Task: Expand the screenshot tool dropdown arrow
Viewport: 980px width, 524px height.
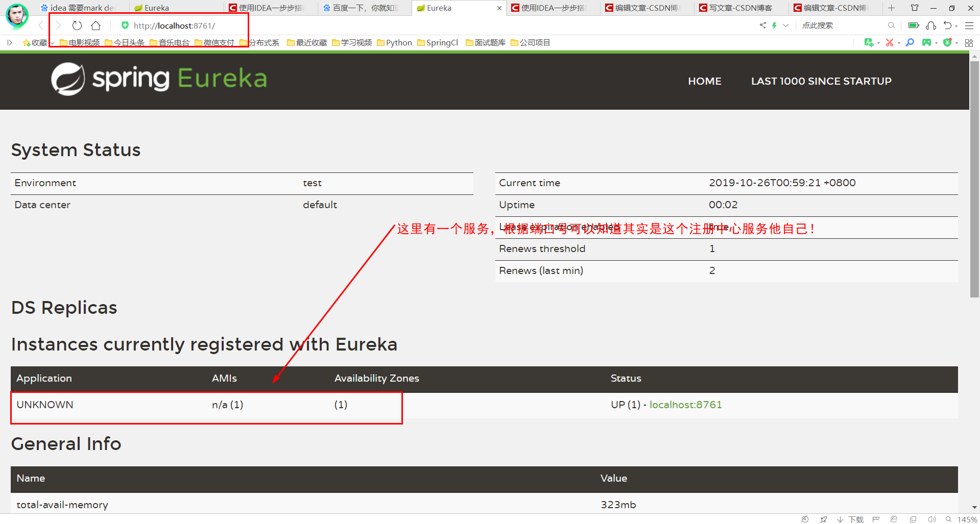Action: 899,43
